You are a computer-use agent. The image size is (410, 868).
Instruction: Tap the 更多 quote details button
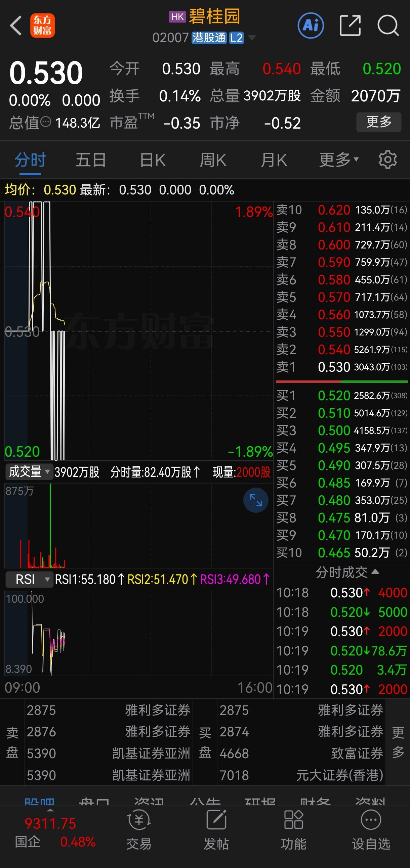379,122
